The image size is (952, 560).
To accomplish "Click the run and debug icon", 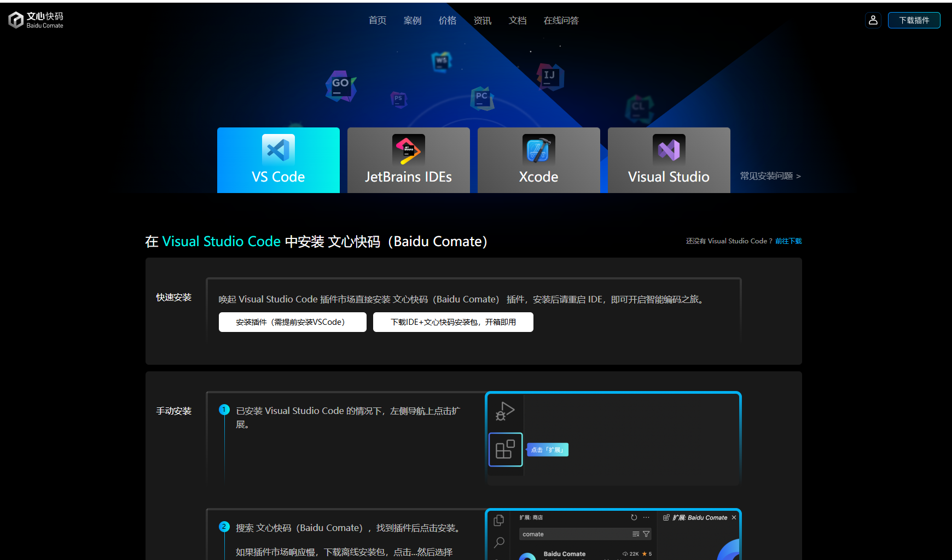I will point(505,411).
